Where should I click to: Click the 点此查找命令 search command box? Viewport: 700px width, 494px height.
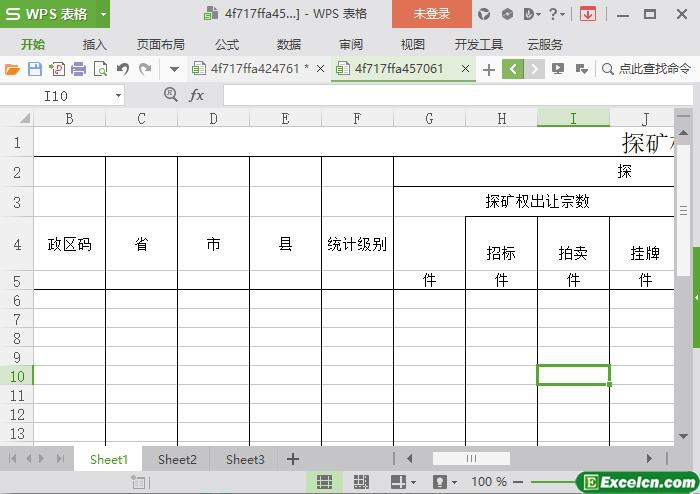tap(646, 69)
